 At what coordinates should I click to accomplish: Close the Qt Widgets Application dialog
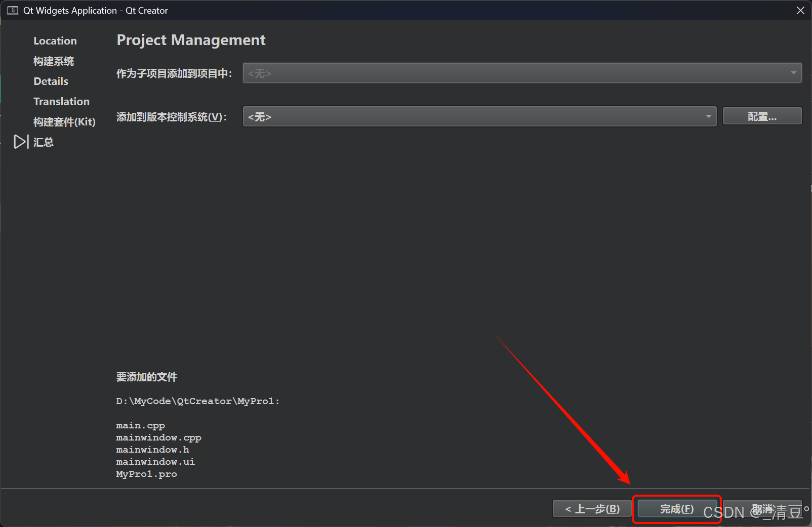coord(800,10)
